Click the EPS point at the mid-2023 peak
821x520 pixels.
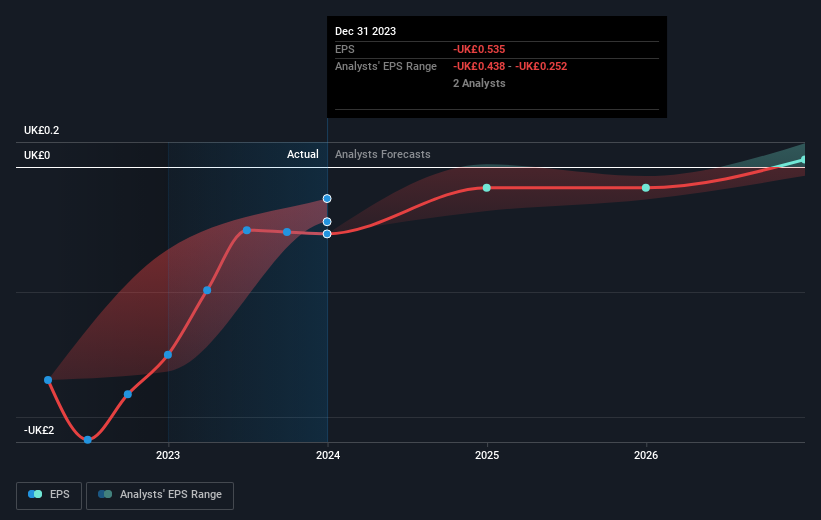click(x=247, y=230)
